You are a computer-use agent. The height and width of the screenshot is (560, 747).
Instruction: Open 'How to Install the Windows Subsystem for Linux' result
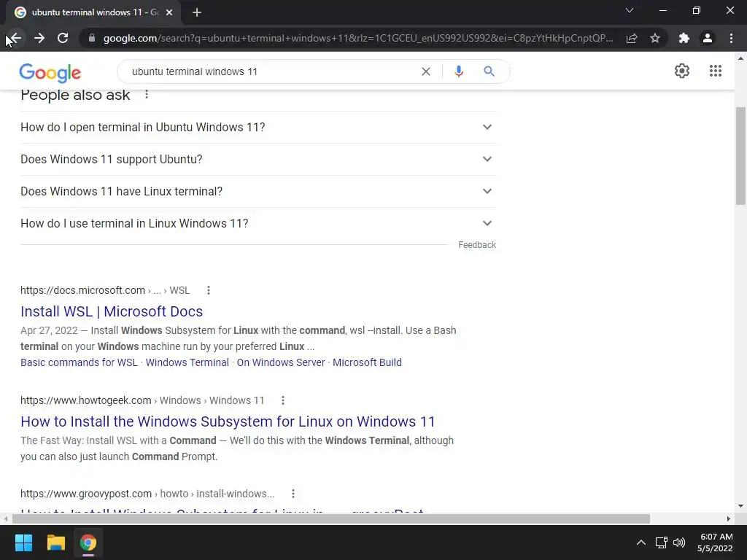(x=228, y=421)
